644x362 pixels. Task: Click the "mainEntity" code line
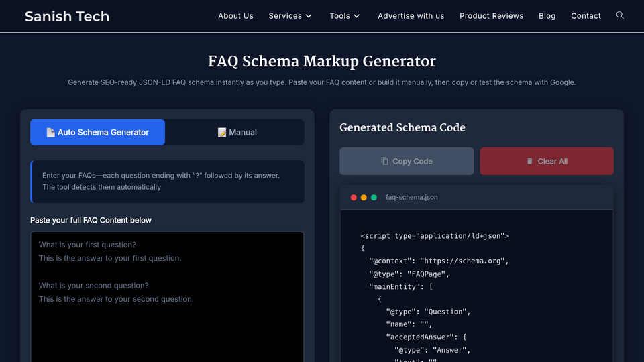pyautogui.click(x=400, y=286)
